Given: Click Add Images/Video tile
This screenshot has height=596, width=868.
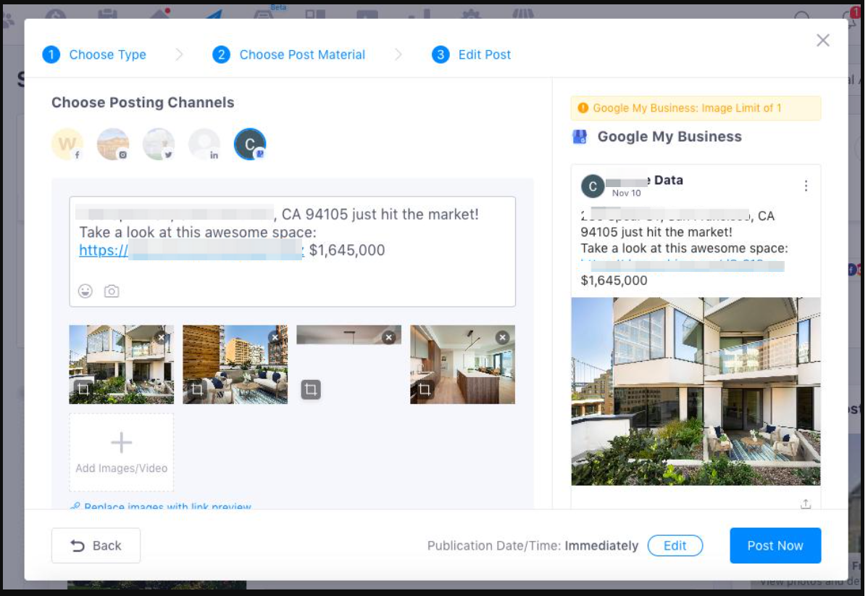Looking at the screenshot, I should tap(121, 452).
